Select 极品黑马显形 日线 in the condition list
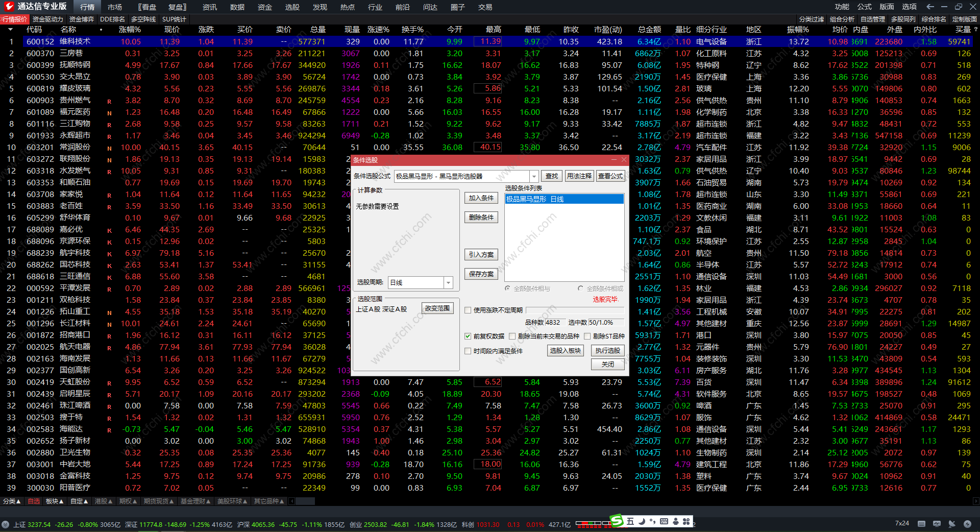This screenshot has width=980, height=532. 563,199
